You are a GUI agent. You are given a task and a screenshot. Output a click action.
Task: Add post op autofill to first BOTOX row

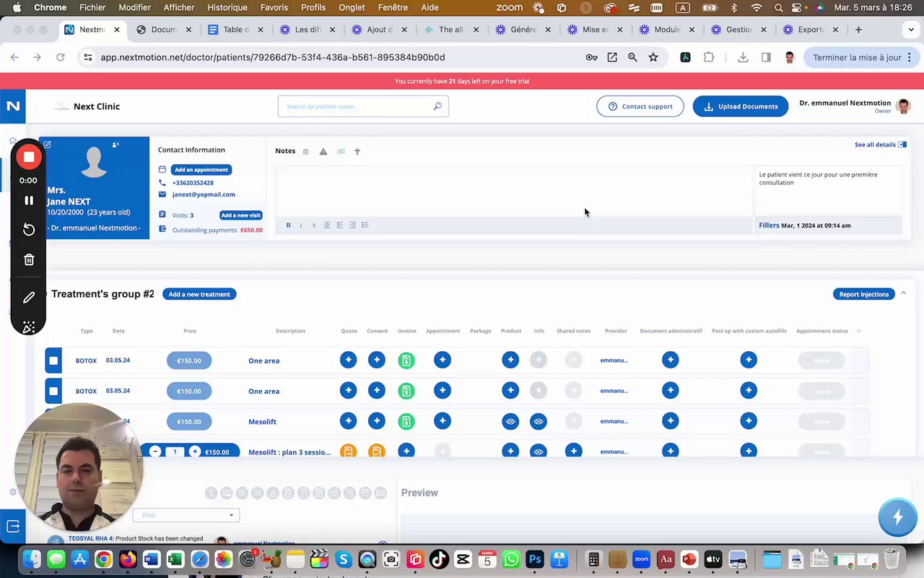point(749,360)
